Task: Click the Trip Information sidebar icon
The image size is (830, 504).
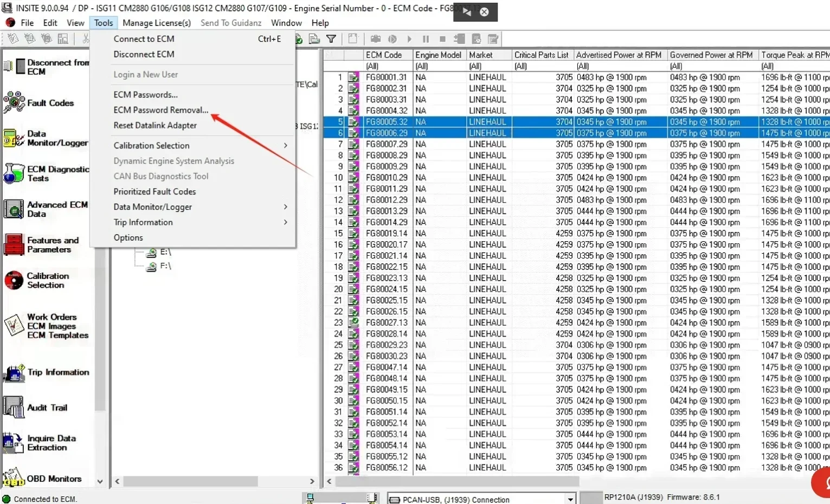Action: click(x=14, y=372)
